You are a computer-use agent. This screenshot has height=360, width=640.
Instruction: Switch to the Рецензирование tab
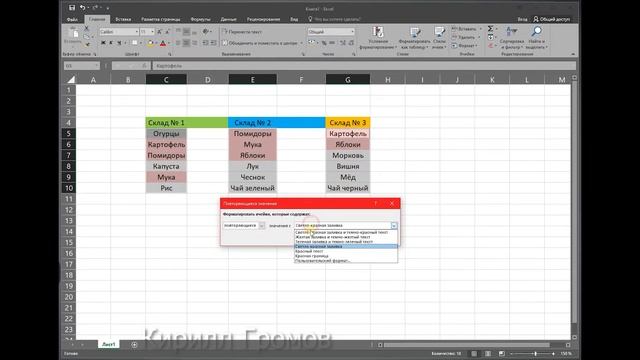coord(263,19)
